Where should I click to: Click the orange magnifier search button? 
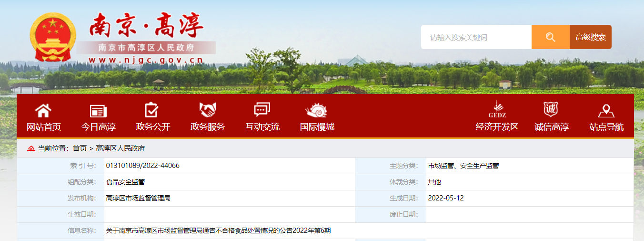click(x=551, y=37)
